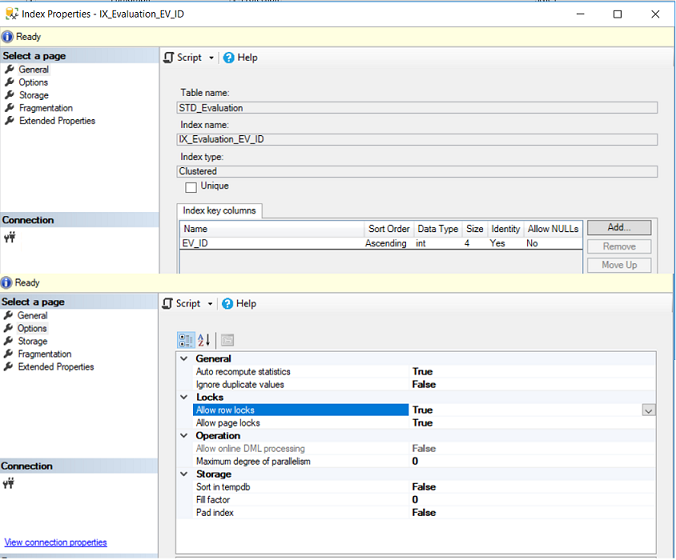Open the Allow row locks value dropdown
The height and width of the screenshot is (560, 676).
point(648,410)
